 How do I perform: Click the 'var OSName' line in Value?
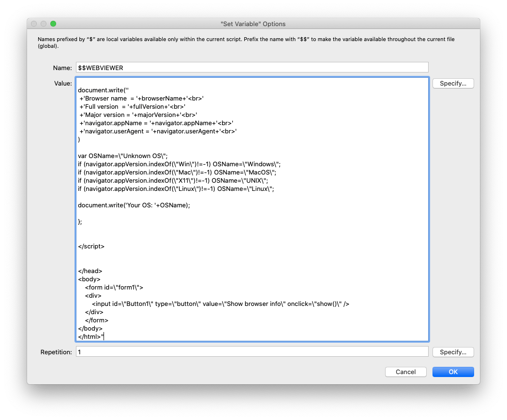(122, 156)
